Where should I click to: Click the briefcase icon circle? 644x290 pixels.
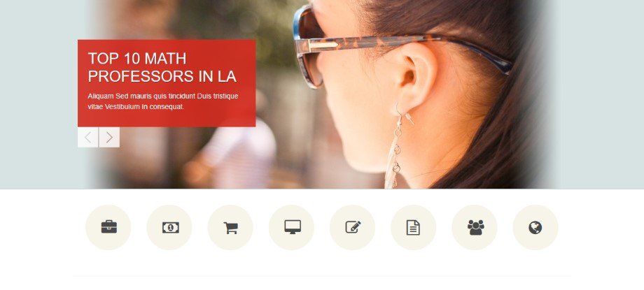pyautogui.click(x=108, y=227)
